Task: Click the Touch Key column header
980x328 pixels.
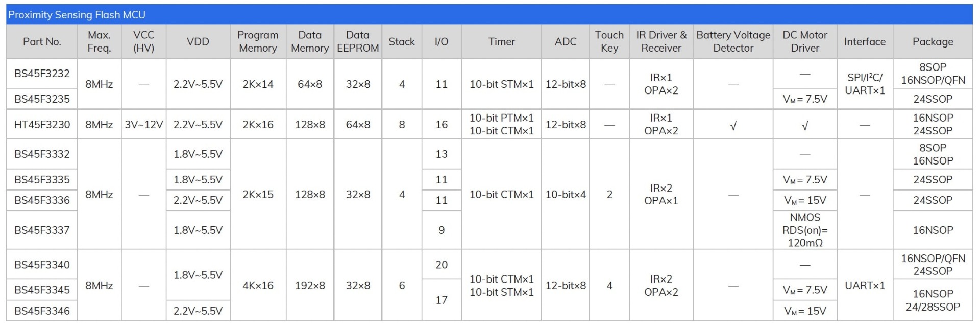Action: 609,41
